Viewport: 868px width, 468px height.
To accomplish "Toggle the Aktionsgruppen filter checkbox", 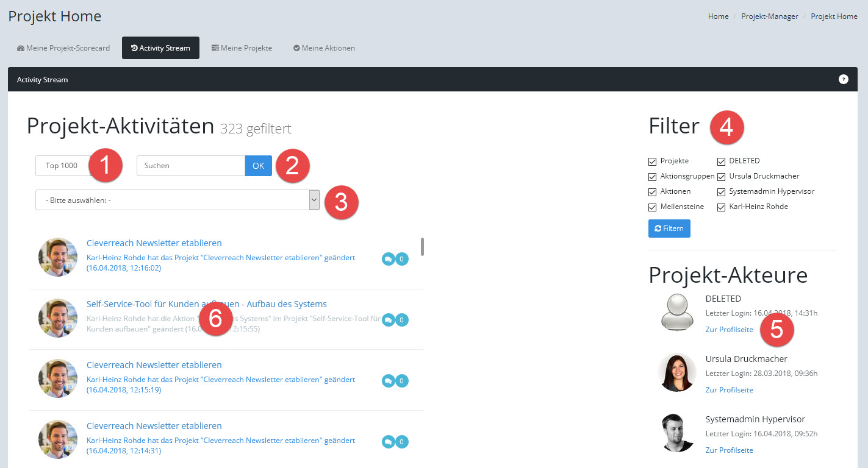I will click(653, 177).
